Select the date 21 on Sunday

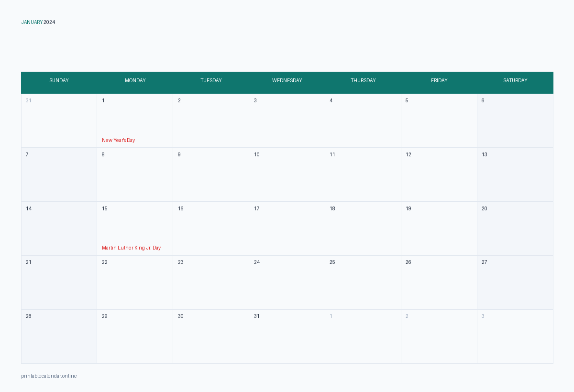click(x=59, y=283)
